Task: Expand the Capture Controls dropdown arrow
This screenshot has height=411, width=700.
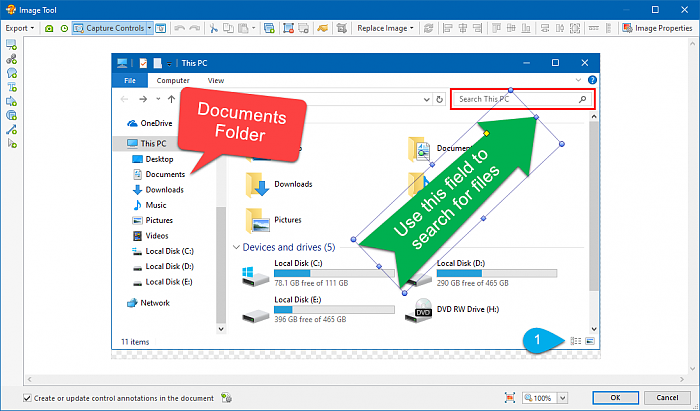Action: click(x=149, y=28)
